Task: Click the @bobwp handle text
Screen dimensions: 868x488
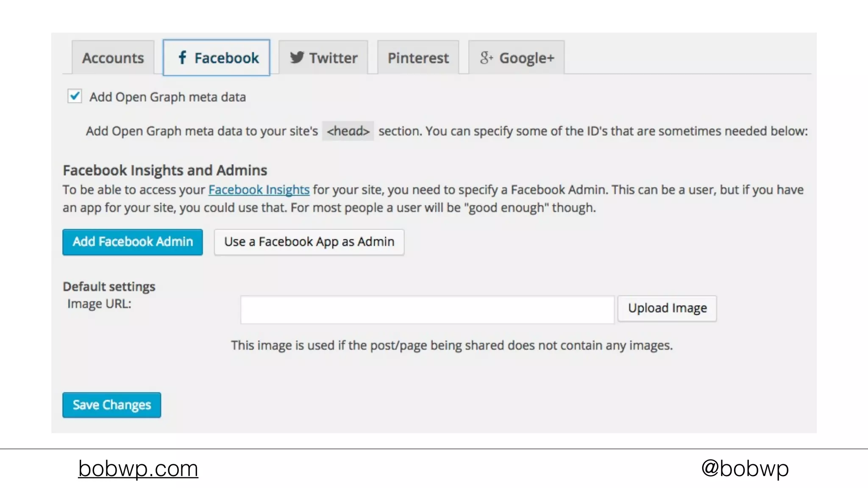Action: click(745, 469)
